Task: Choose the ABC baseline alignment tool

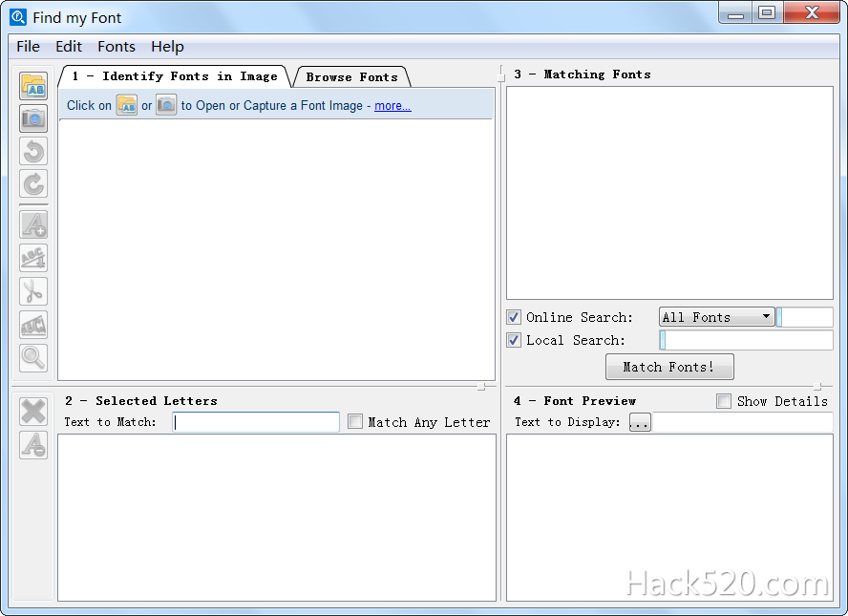Action: [33, 258]
